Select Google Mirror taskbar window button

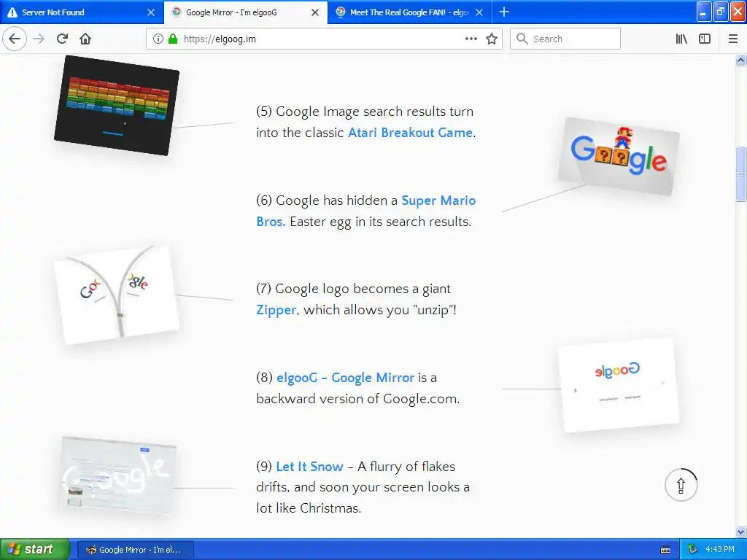coord(135,550)
